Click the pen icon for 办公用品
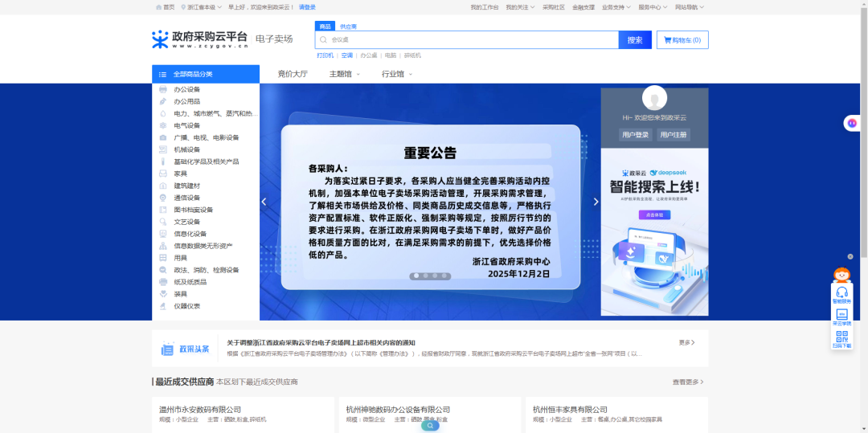 [162, 102]
